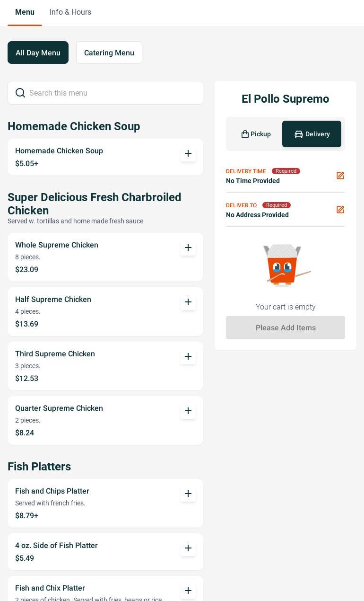This screenshot has height=601, width=364.
Task: Edit delivery time pencil icon
Action: click(x=340, y=176)
